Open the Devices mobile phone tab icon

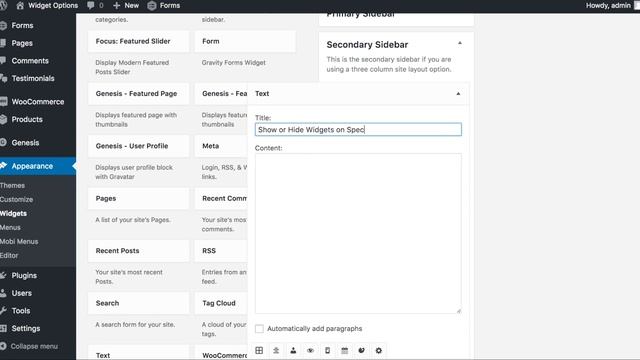click(x=327, y=350)
